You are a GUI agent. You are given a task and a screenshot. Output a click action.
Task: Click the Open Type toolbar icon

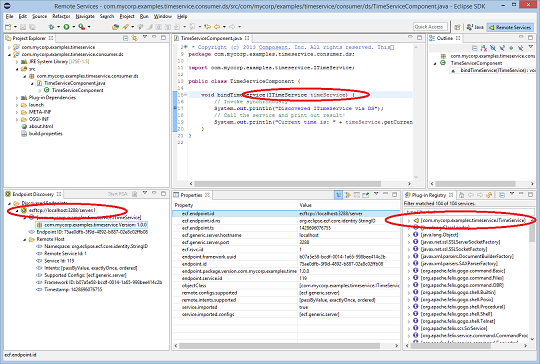115,27
